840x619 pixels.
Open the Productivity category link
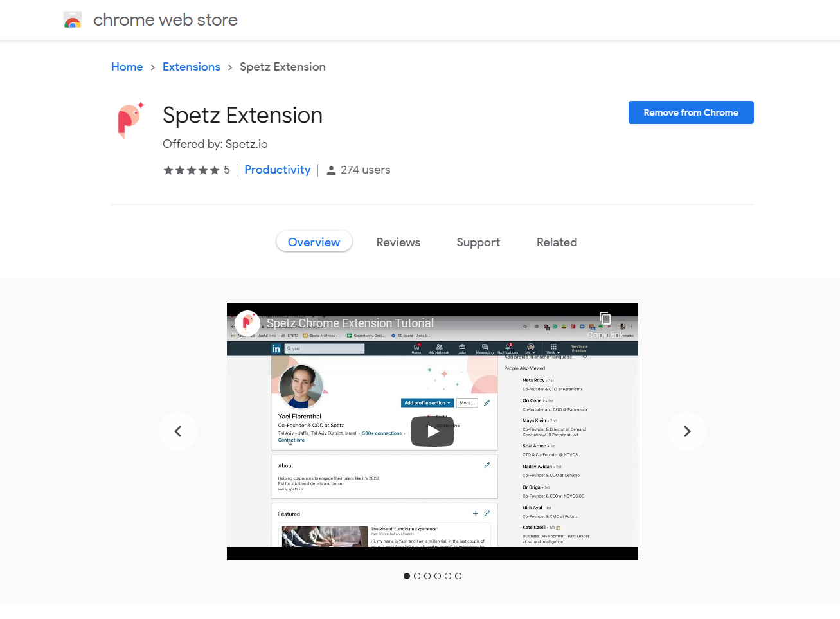coord(277,170)
